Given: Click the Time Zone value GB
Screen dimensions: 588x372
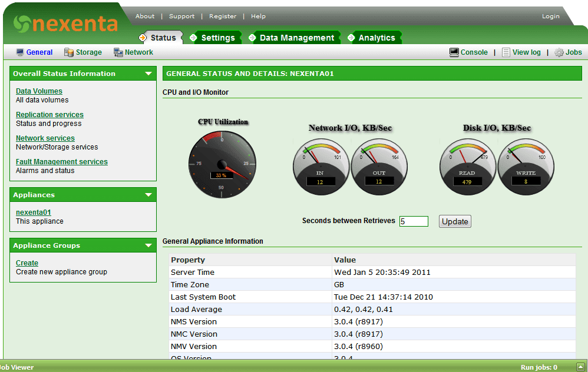Looking at the screenshot, I should click(x=339, y=285).
